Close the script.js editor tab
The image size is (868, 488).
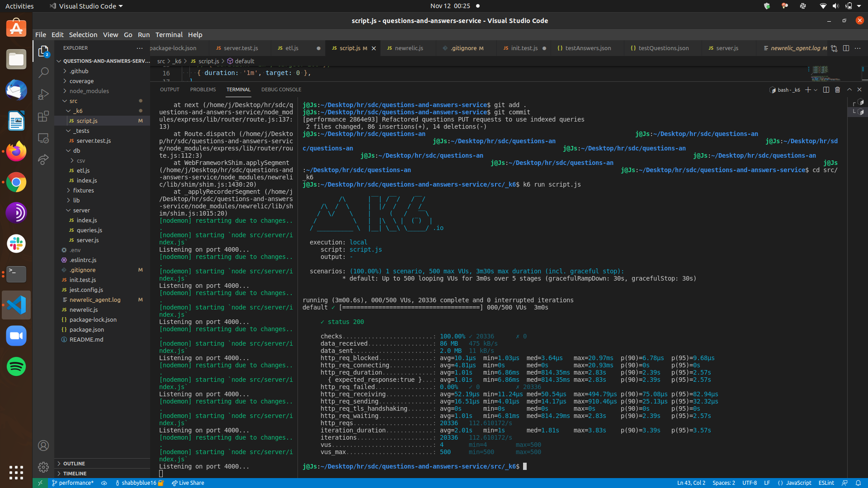[373, 48]
